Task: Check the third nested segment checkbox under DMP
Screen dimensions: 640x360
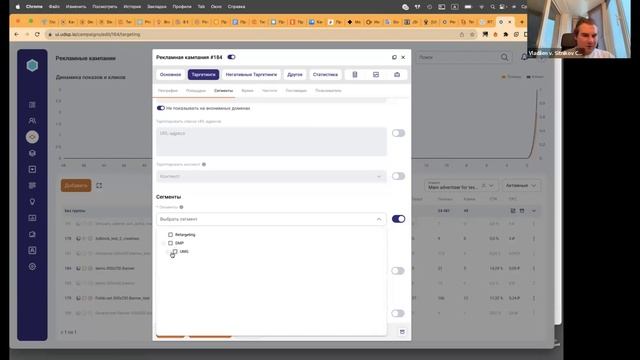Action: (x=175, y=251)
